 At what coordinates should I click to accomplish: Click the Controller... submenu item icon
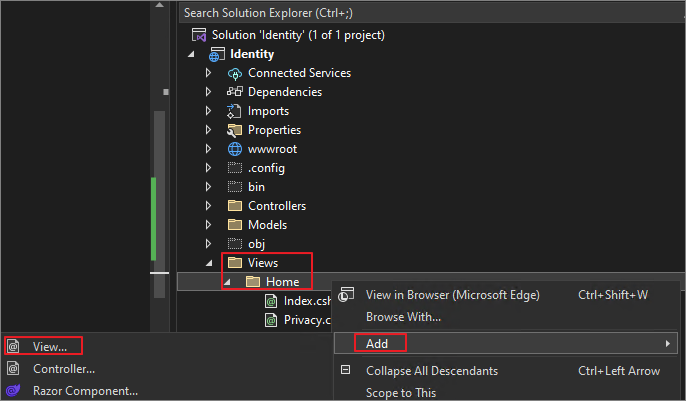13,369
